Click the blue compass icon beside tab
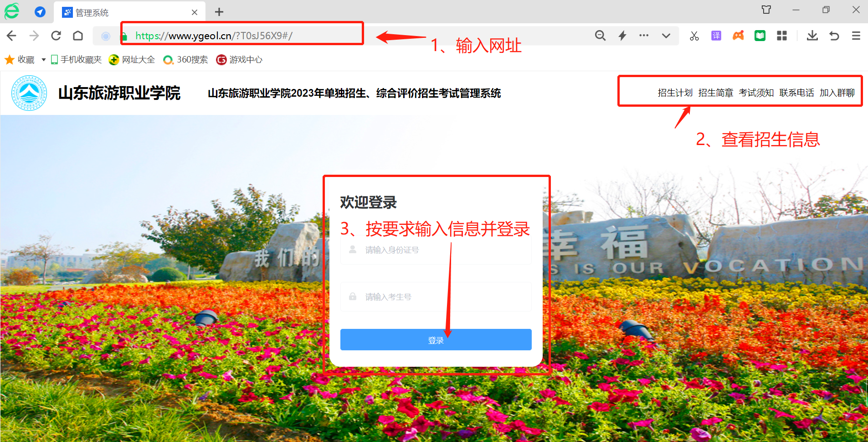 point(40,12)
